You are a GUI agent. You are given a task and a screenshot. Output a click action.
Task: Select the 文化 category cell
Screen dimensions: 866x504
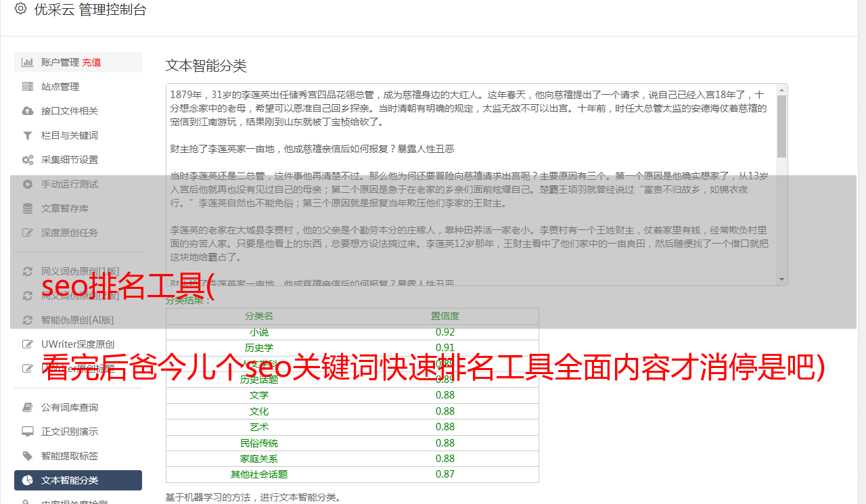259,411
